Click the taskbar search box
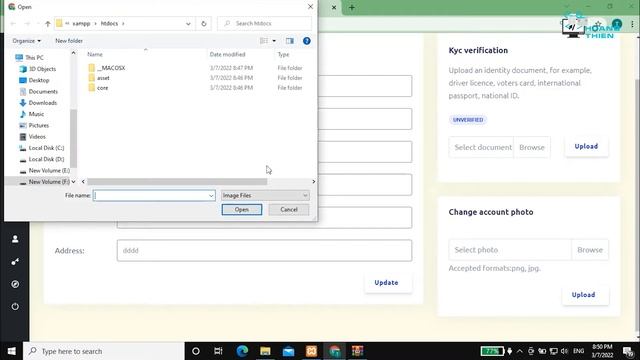 pos(104,351)
